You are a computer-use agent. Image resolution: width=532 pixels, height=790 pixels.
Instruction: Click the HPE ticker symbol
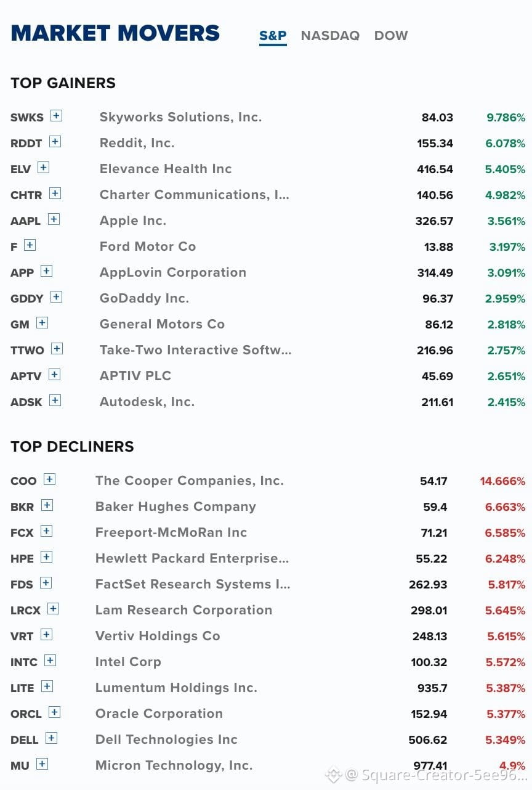point(22,559)
